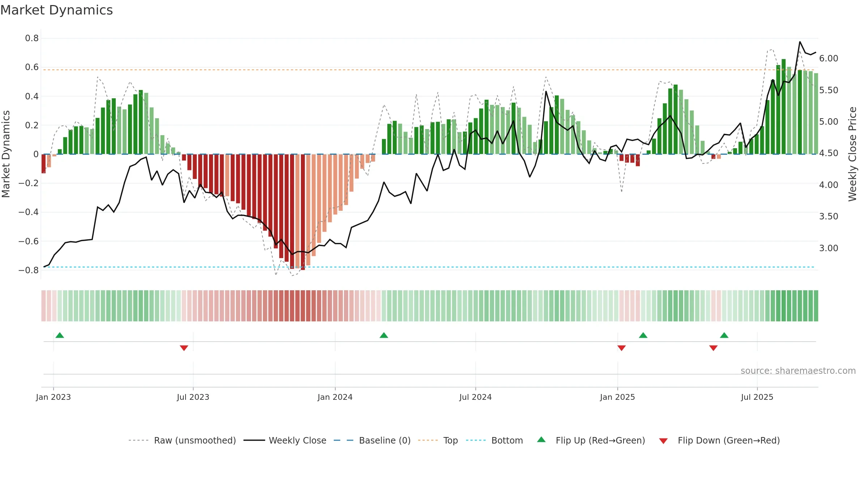Image resolution: width=868 pixels, height=488 pixels.
Task: Click the vertical Market Dynamics axis title
Action: point(6,154)
